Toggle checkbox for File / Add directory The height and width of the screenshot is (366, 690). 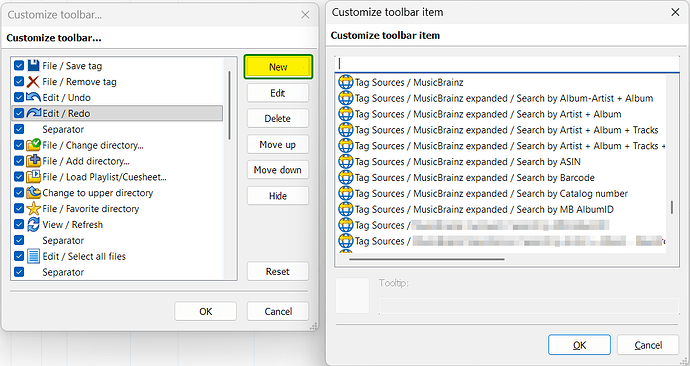[x=19, y=161]
